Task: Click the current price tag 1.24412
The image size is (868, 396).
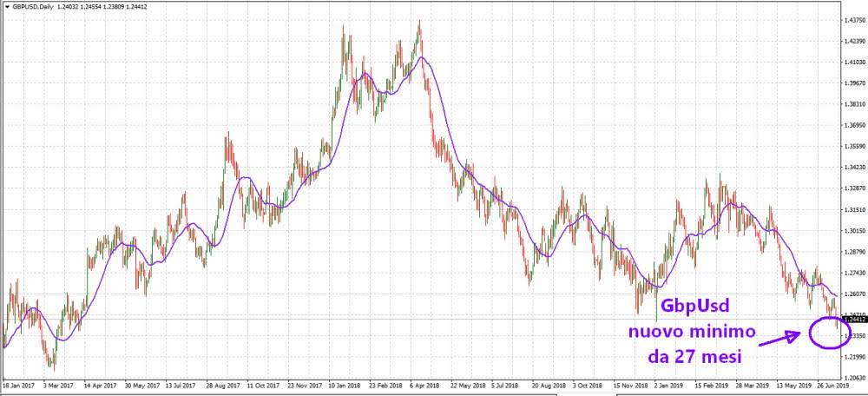Action: point(853,320)
